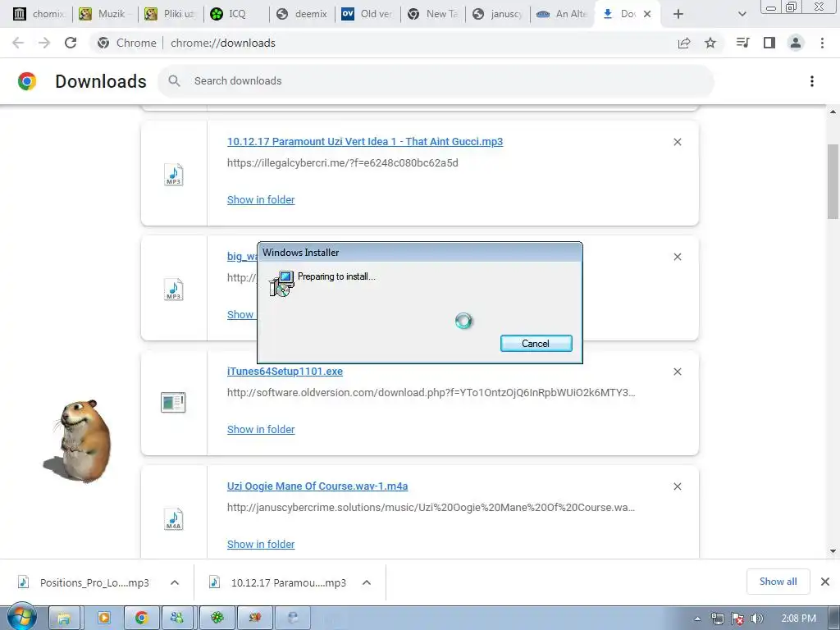The image size is (840, 630).
Task: Reload the downloads page
Action: tap(71, 43)
